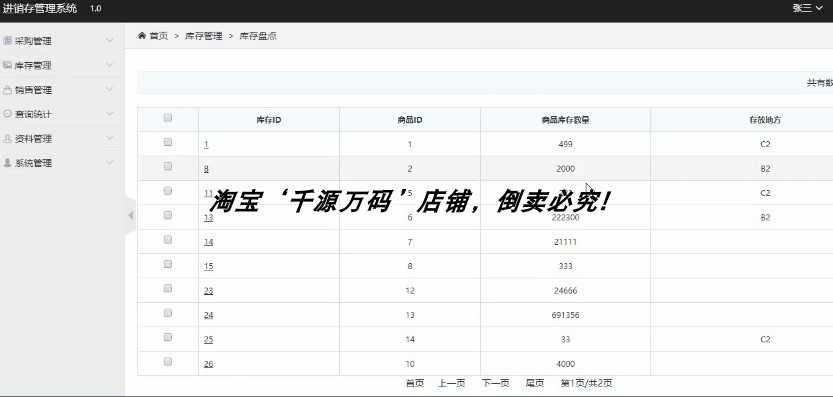The image size is (833, 397).
Task: Click the 采购管理 sidebar icon
Action: [x=7, y=40]
